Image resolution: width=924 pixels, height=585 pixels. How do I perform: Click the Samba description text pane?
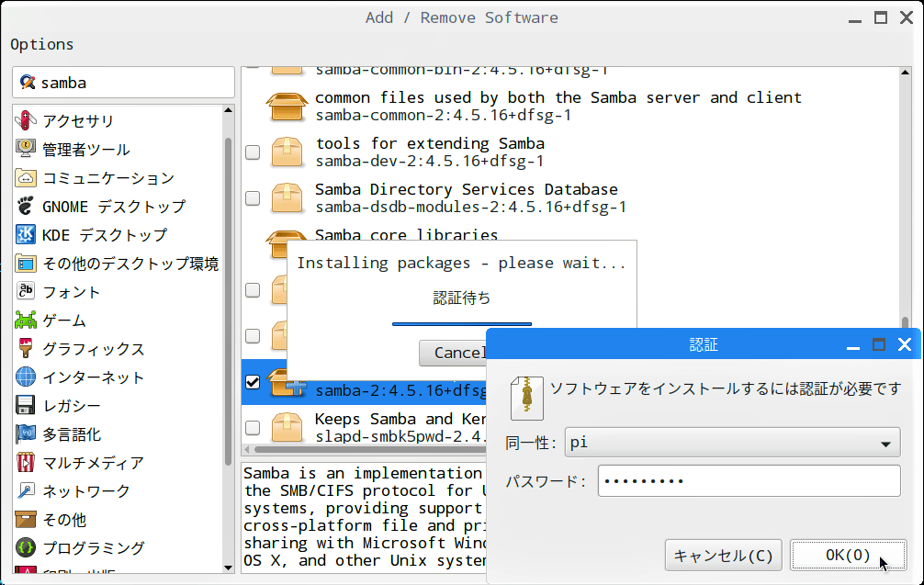(365, 517)
